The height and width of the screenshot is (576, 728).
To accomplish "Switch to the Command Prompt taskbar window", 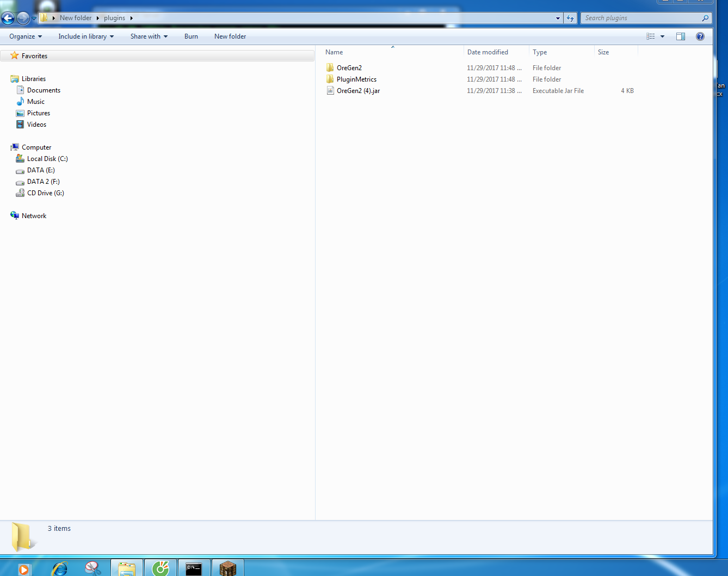I will 194,568.
